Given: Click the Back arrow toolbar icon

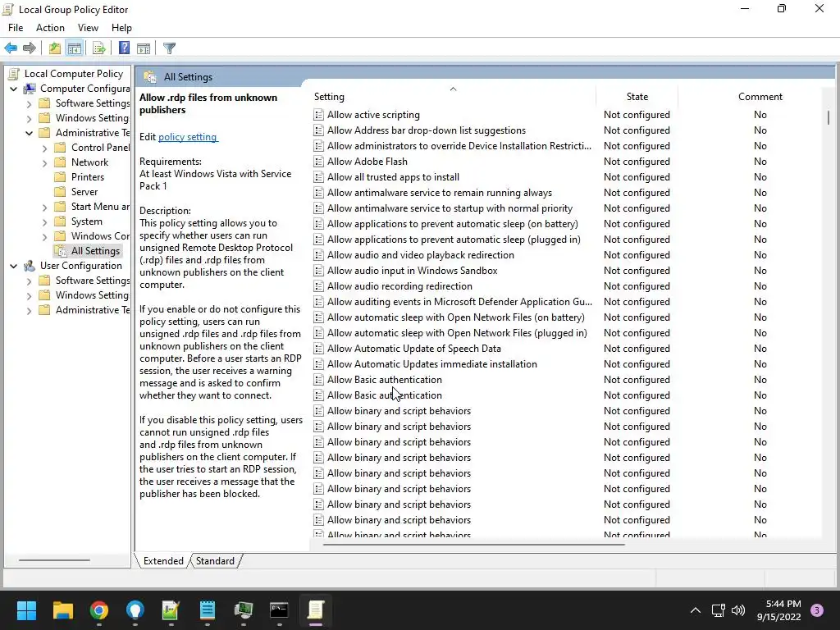Looking at the screenshot, I should pos(11,48).
